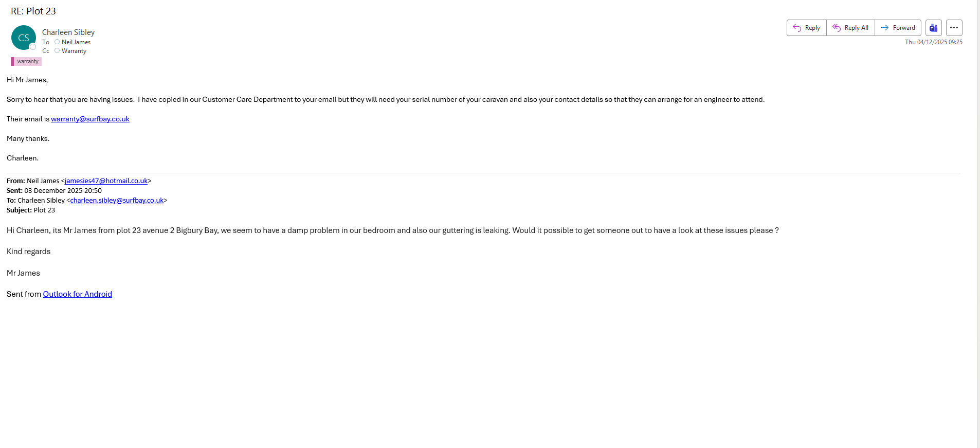Image resolution: width=980 pixels, height=448 pixels.
Task: Click Reply All button
Action: [x=850, y=28]
